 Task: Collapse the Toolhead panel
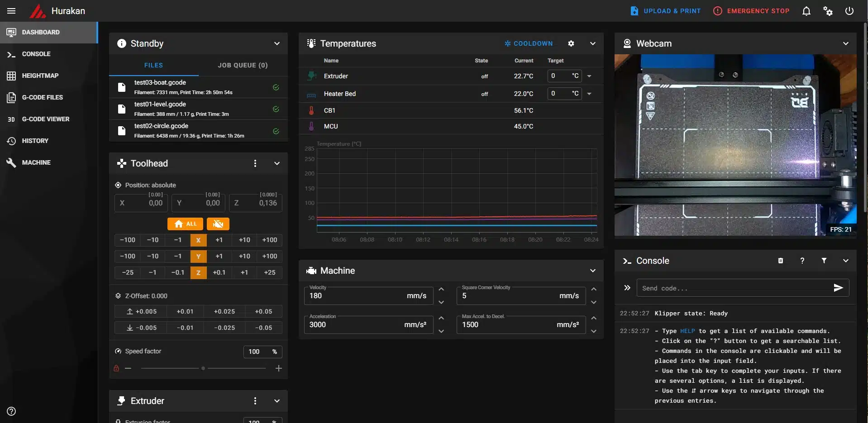point(277,163)
